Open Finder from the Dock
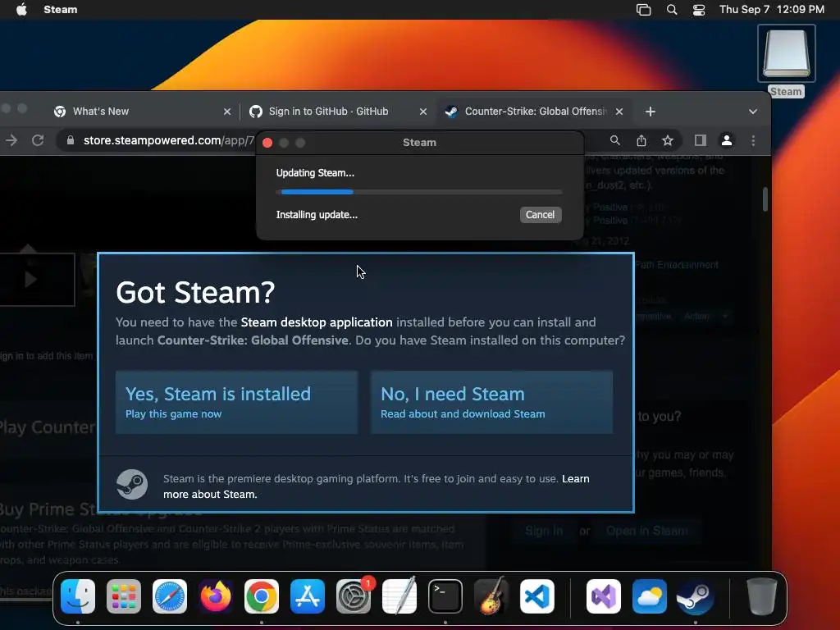 tap(78, 596)
